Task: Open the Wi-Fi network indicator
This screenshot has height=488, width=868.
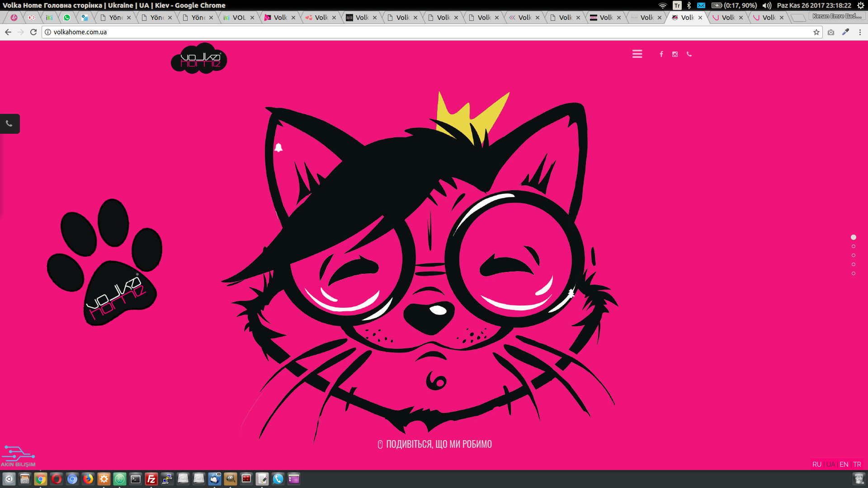Action: tap(663, 5)
